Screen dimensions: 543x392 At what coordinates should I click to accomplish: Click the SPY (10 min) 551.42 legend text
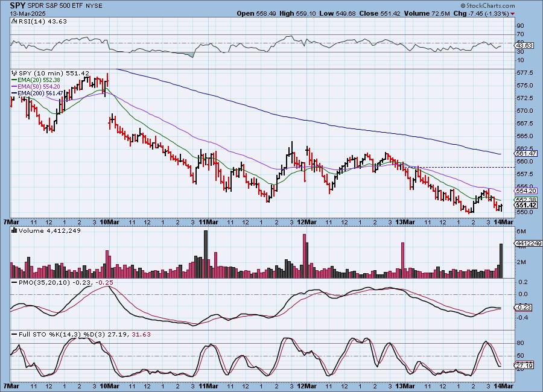pyautogui.click(x=54, y=74)
